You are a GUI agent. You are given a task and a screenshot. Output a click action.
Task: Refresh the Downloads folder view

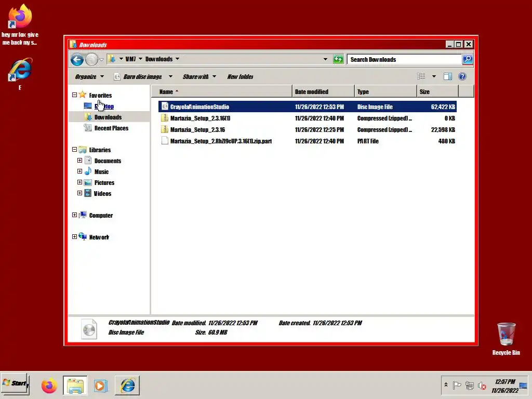(x=338, y=59)
